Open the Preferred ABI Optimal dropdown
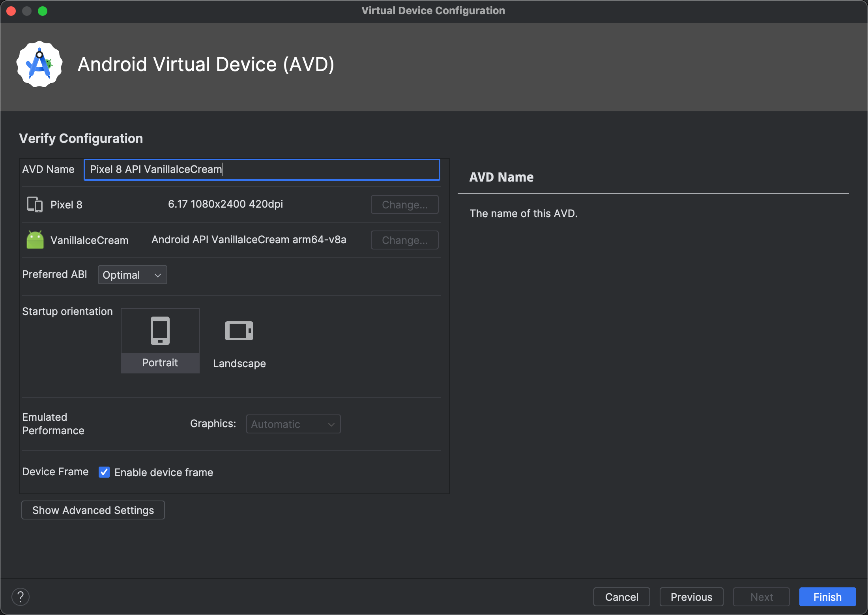Screen dimensions: 868x615 pyautogui.click(x=133, y=275)
